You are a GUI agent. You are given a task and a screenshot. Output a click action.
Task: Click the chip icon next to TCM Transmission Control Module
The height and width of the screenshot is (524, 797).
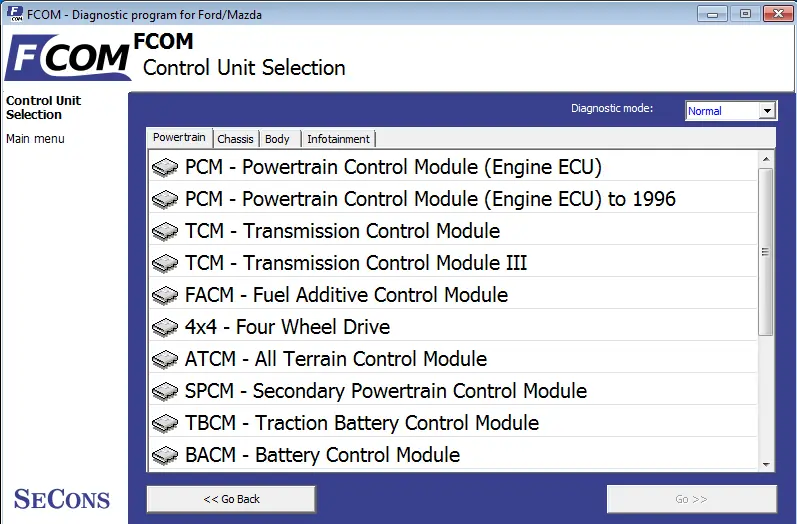(165, 231)
